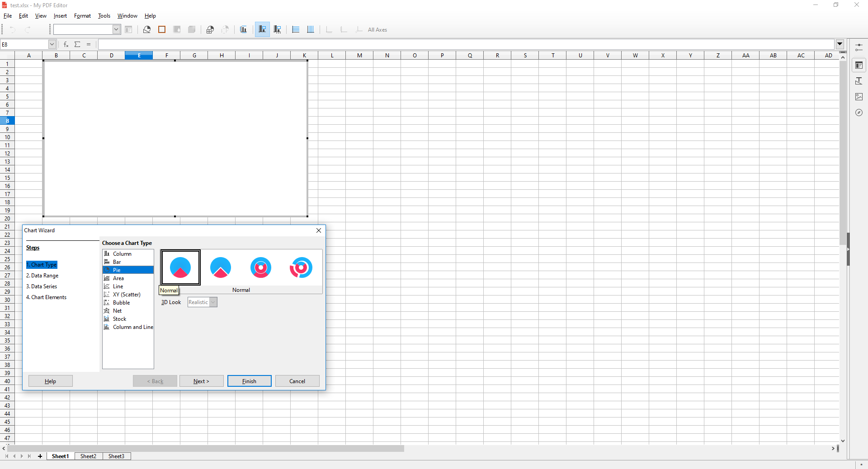Screen dimensions: 868x469
Task: Click the Z Axis toolbar icon
Action: tap(359, 30)
